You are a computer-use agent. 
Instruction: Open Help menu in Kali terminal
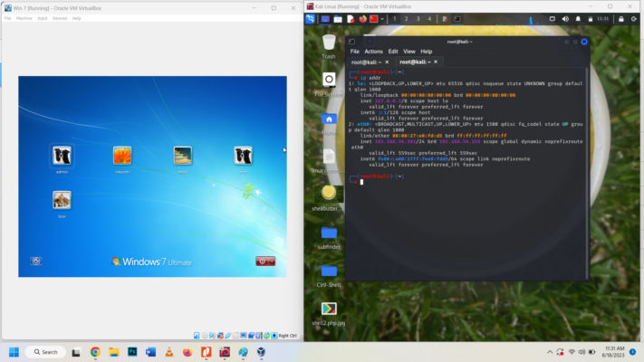click(x=427, y=52)
